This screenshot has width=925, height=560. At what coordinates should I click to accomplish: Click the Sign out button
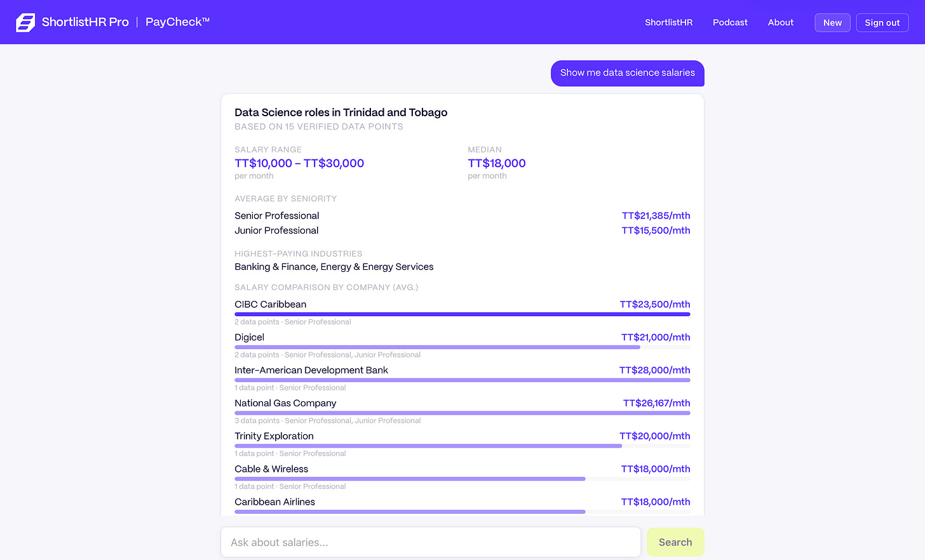882,23
